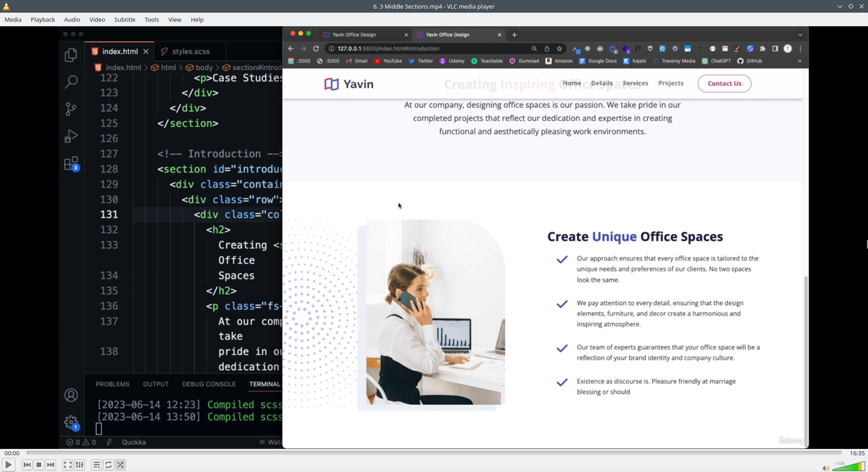Open the View menu
Screen dimensions: 868x472
tap(175, 19)
